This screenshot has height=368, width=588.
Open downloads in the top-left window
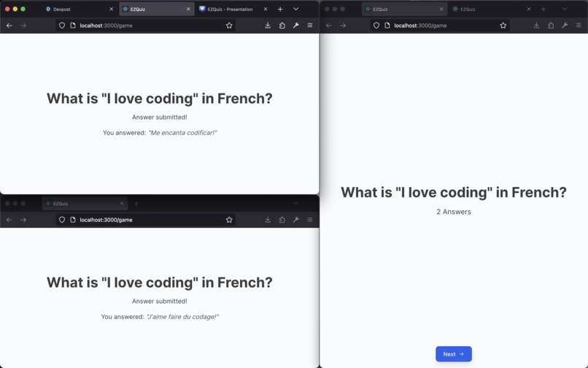268,26
